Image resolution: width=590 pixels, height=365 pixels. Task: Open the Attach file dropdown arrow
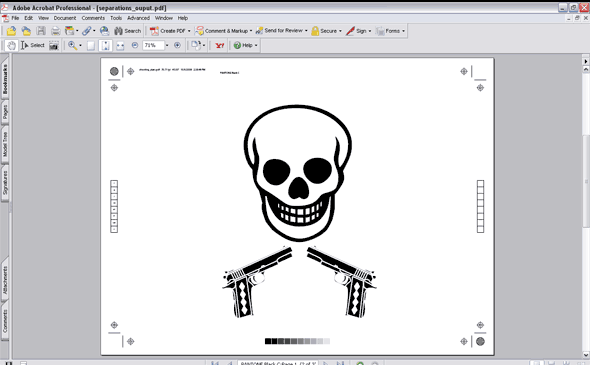coord(94,31)
